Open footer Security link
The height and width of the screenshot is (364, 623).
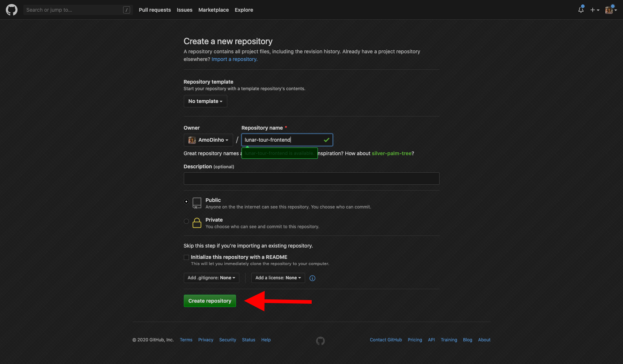click(x=228, y=340)
